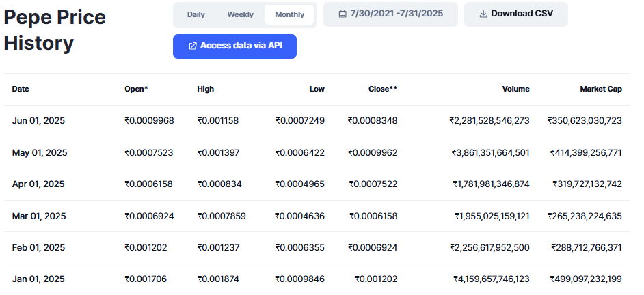Viewport: 644px width, 295px height.
Task: Click the May market cap ₹414,399,256,771
Action: click(586, 153)
